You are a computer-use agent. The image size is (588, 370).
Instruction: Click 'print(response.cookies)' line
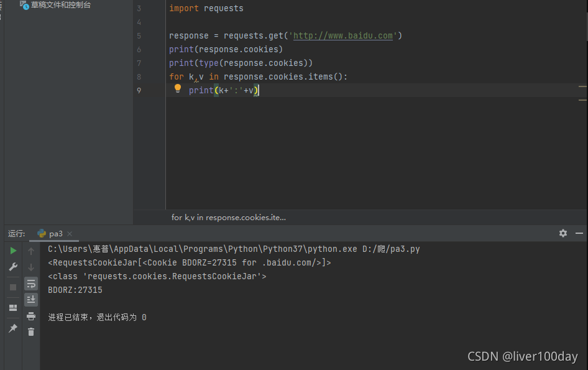click(x=226, y=49)
